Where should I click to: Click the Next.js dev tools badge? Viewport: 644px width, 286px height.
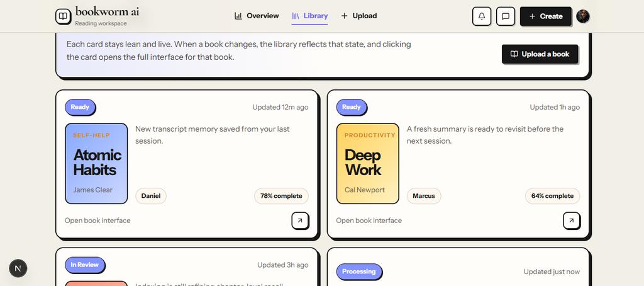pos(18,268)
